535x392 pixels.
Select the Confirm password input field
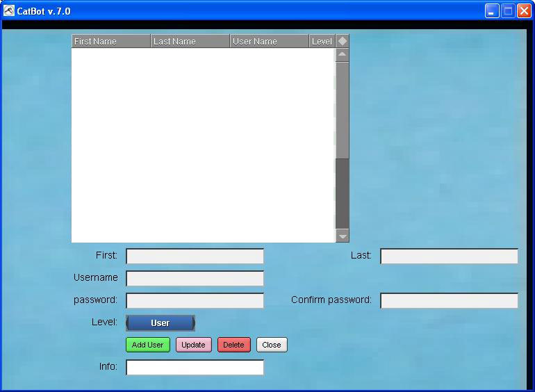pyautogui.click(x=449, y=300)
